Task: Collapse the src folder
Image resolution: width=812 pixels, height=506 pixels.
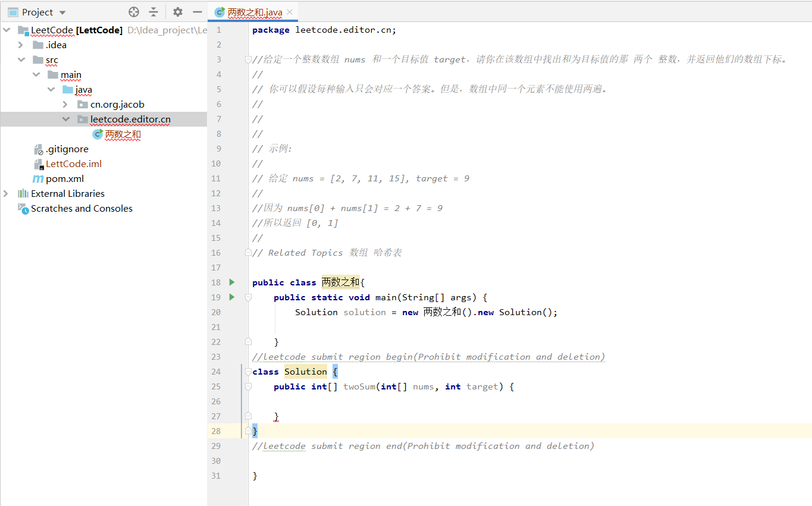Action: tap(21, 59)
